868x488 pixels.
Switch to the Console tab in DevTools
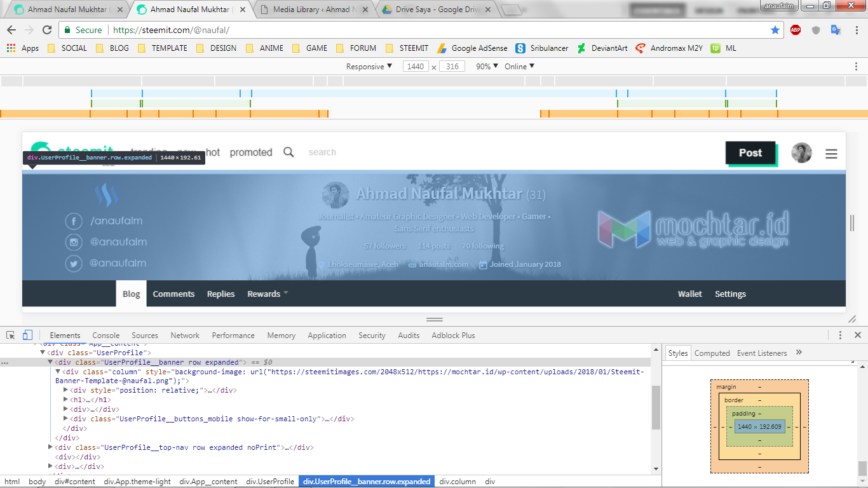(106, 335)
